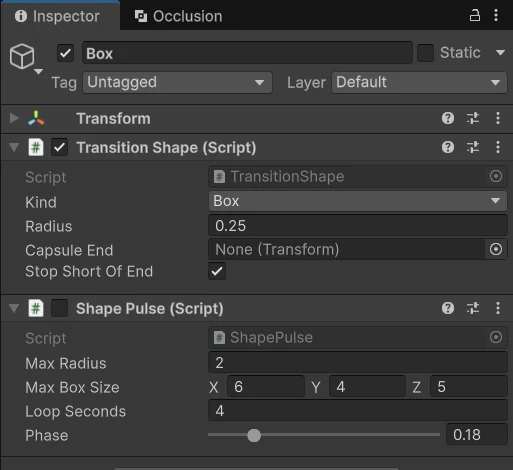
Task: Open Shape Pulse presets icon
Action: [x=473, y=308]
